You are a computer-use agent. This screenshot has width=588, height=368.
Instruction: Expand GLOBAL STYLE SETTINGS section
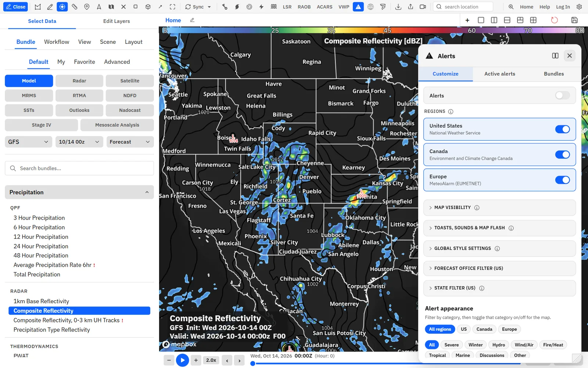tap(499, 248)
